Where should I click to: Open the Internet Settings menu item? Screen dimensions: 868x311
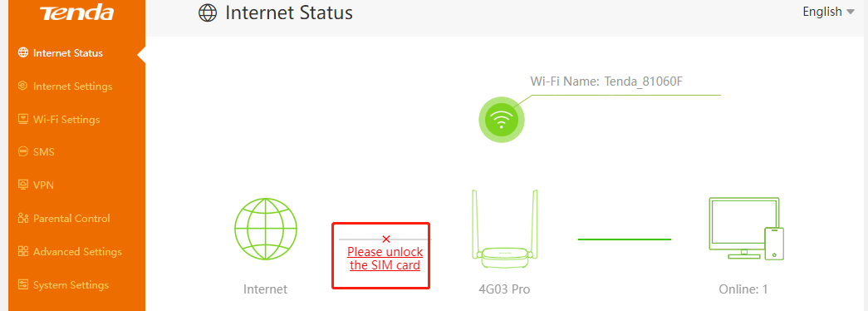72,86
